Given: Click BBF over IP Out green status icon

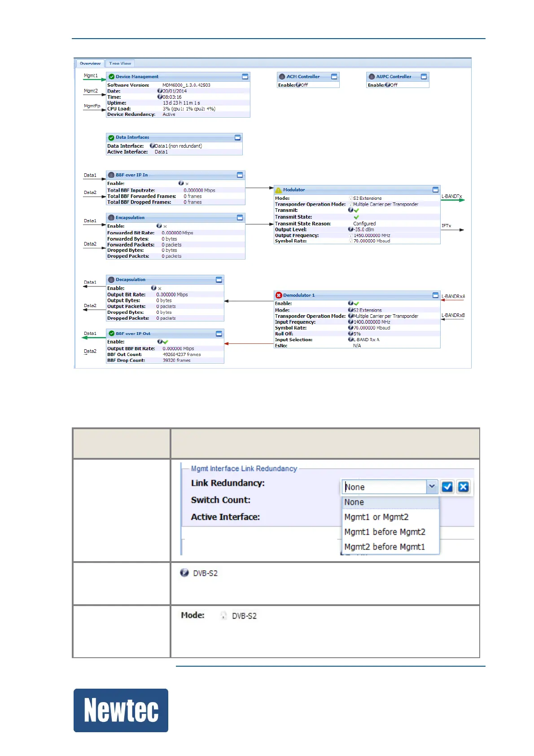Looking at the screenshot, I should click(x=111, y=334).
